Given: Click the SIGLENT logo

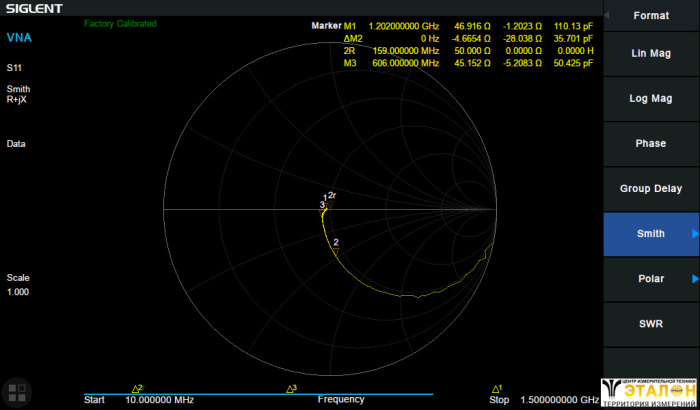Looking at the screenshot, I should [33, 9].
